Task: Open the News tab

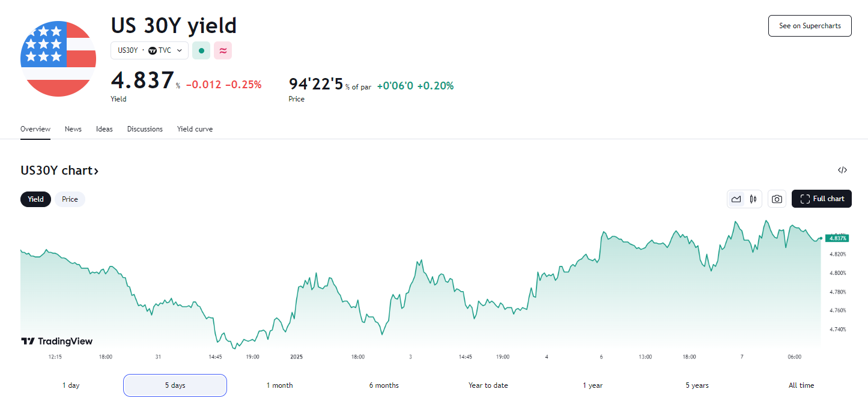Action: coord(73,129)
